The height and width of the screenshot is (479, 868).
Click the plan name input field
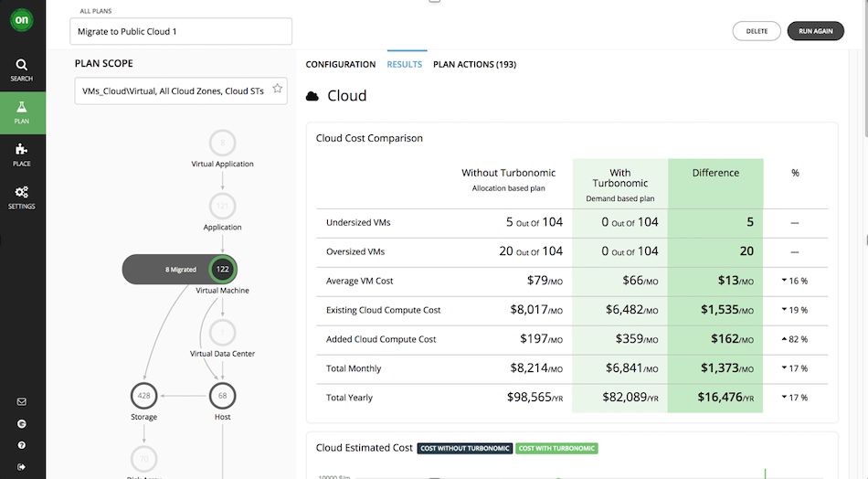point(181,31)
